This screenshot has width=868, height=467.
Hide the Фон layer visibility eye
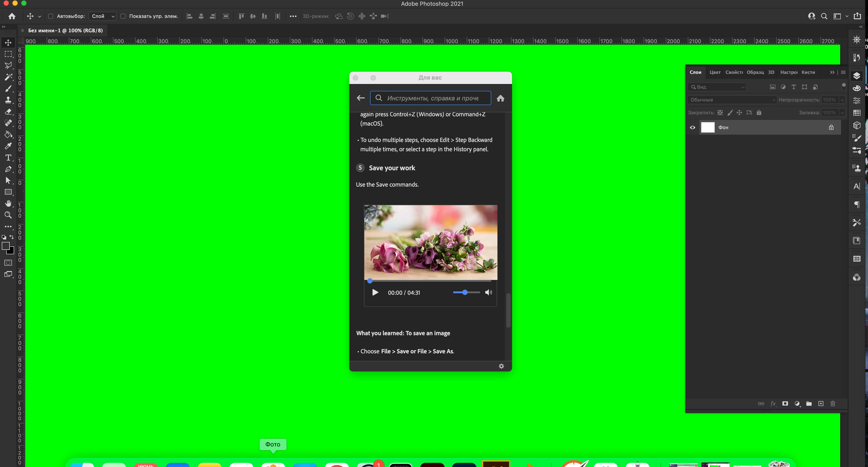click(692, 127)
